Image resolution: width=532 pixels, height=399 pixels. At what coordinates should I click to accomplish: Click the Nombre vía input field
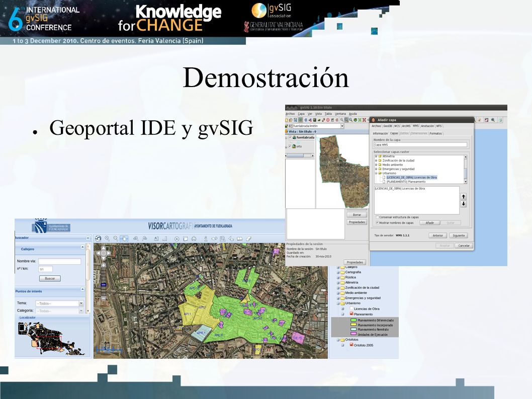[59, 261]
